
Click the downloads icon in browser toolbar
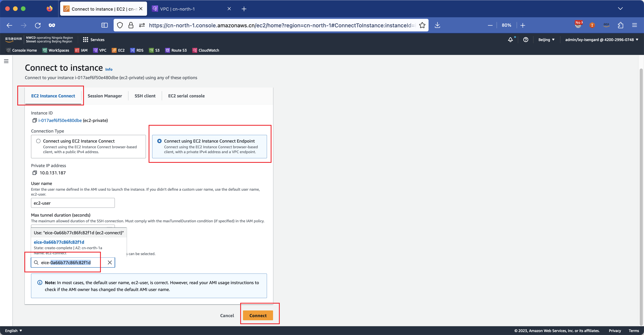click(x=437, y=25)
